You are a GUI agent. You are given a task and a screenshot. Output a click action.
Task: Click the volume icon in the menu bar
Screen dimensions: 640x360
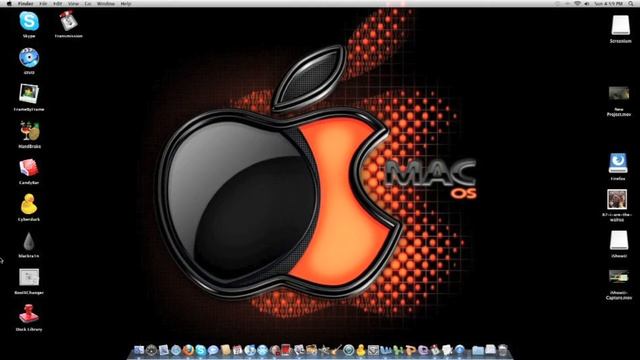(587, 4)
